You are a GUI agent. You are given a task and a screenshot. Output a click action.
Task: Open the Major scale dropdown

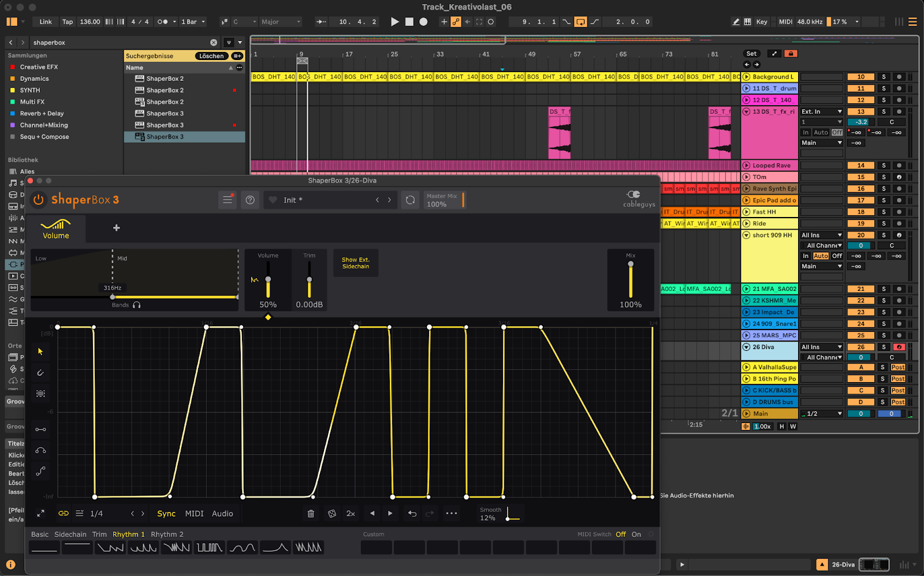(x=281, y=22)
